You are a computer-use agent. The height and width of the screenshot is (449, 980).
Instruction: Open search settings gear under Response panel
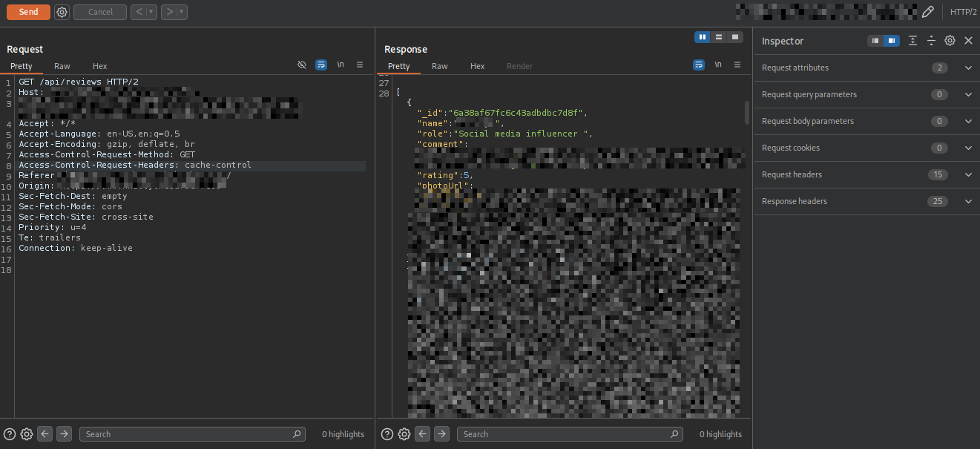tap(404, 434)
